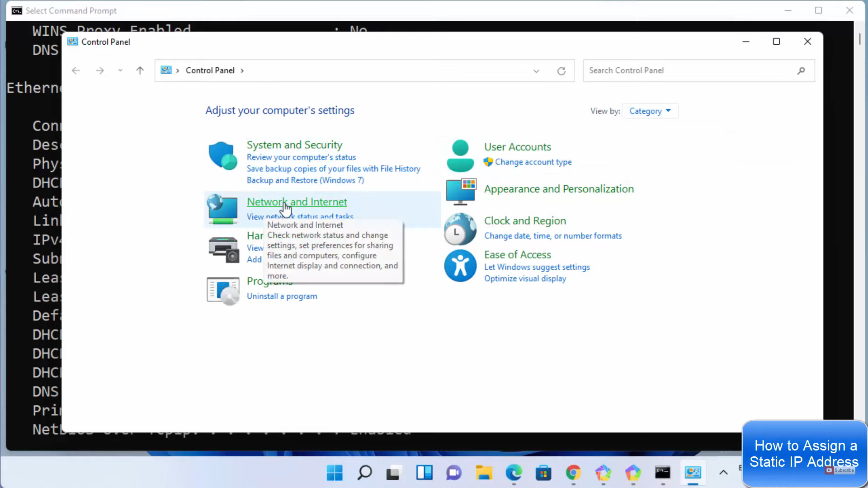The image size is (868, 488).
Task: Open the View by Category dropdown
Action: (650, 111)
